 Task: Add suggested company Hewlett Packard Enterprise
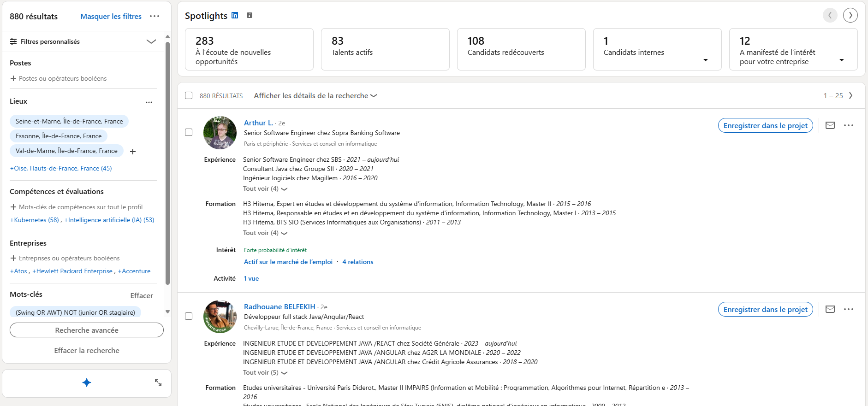(72, 271)
